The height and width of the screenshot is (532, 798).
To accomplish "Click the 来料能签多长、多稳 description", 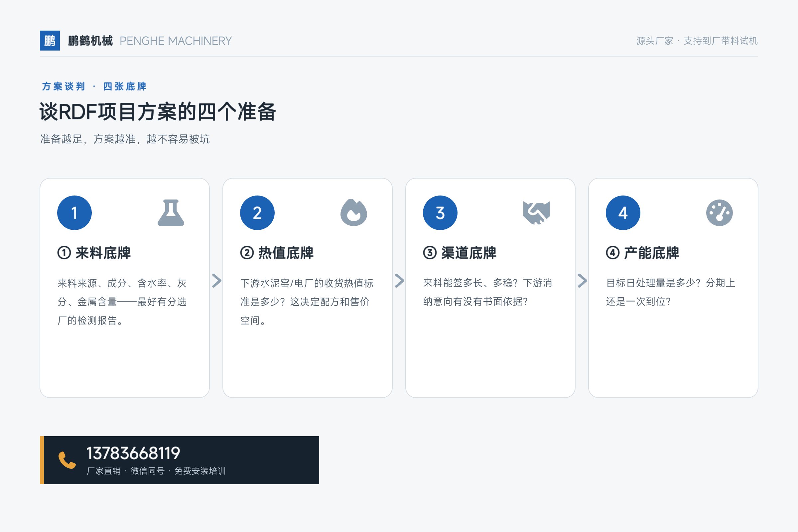I will pos(487,292).
